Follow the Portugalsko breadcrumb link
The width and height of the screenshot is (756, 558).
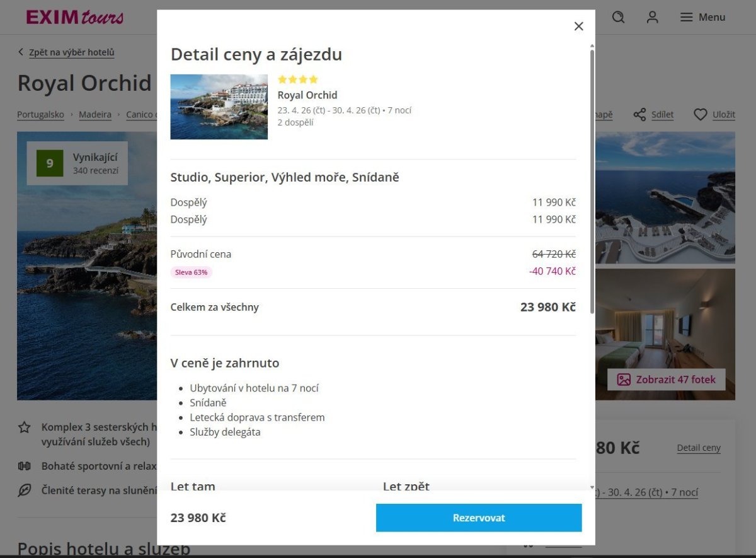click(40, 115)
